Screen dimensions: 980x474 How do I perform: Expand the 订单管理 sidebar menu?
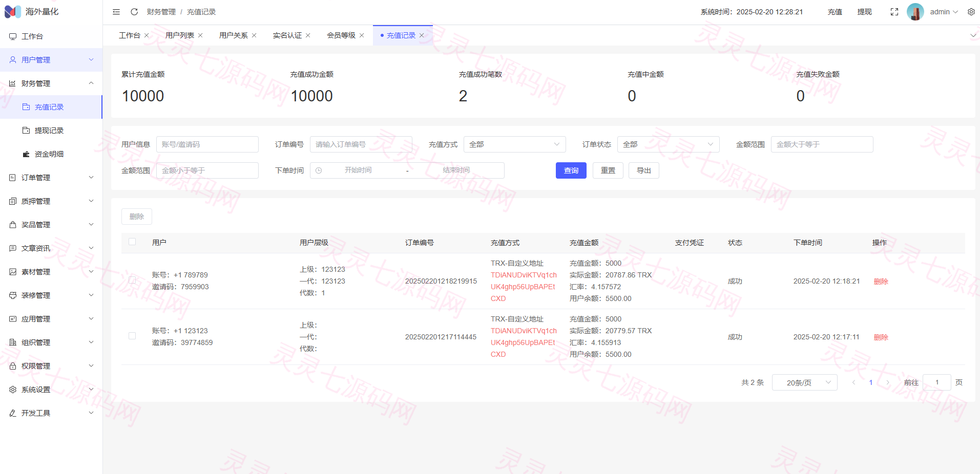[51, 178]
